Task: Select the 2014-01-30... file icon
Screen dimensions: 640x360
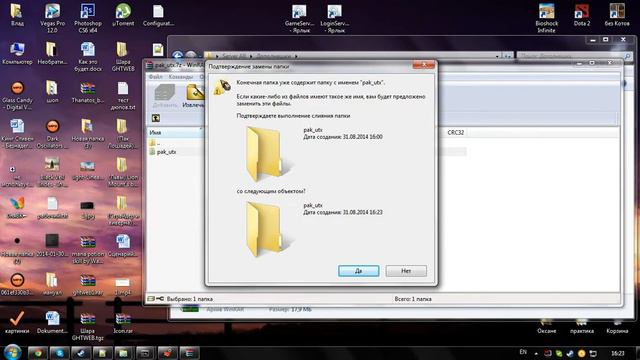Action: [52, 246]
